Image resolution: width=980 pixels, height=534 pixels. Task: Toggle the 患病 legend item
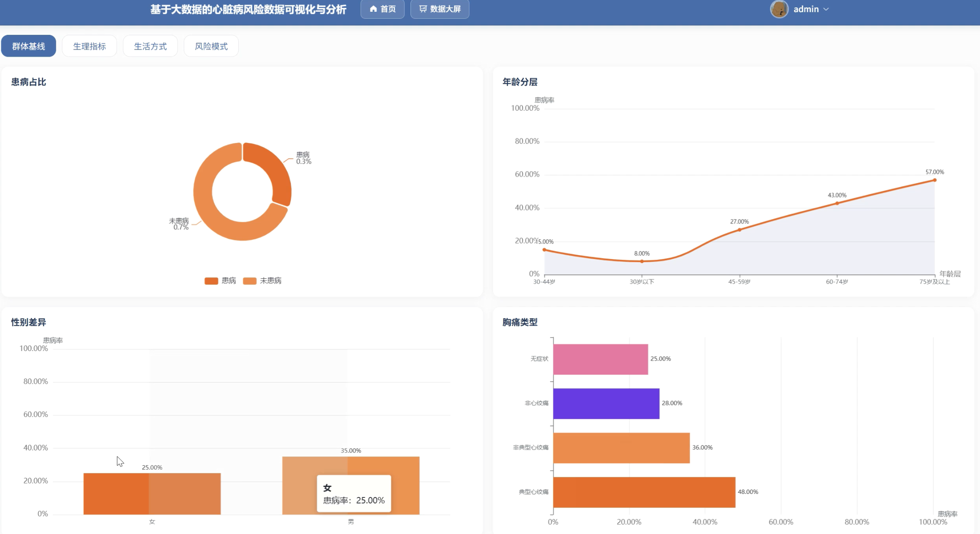pyautogui.click(x=220, y=281)
